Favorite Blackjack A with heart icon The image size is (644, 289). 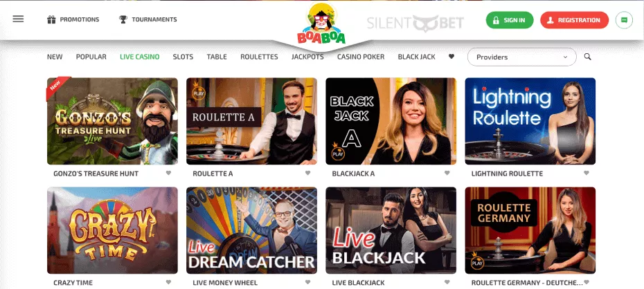447,173
